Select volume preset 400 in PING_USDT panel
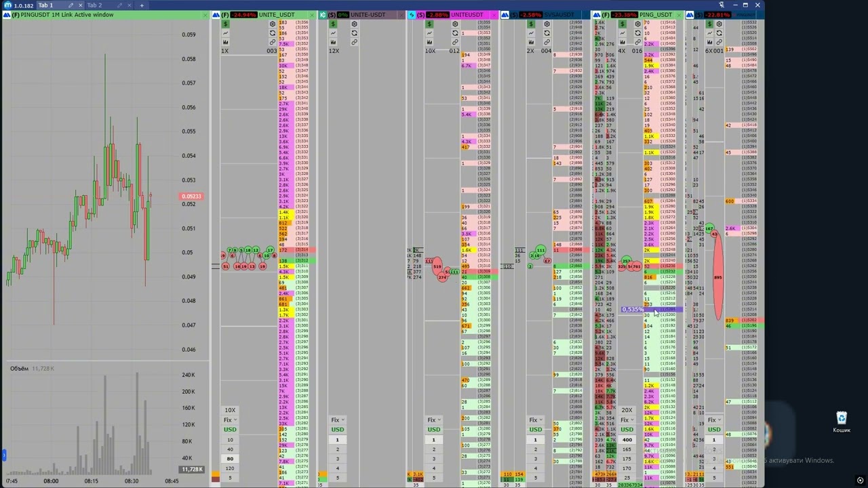 (x=627, y=440)
